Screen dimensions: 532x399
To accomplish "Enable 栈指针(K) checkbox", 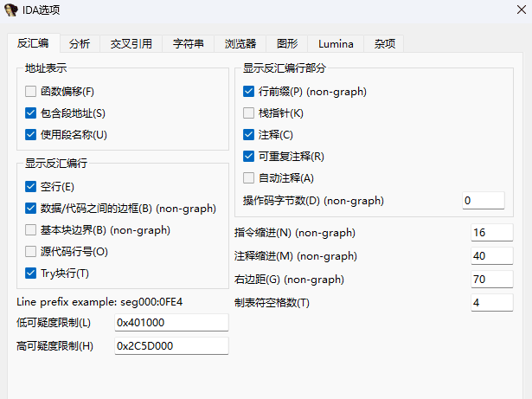I will point(249,113).
